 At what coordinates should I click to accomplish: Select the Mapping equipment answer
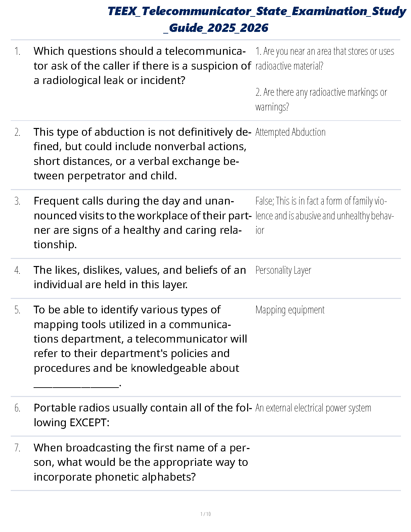click(290, 310)
